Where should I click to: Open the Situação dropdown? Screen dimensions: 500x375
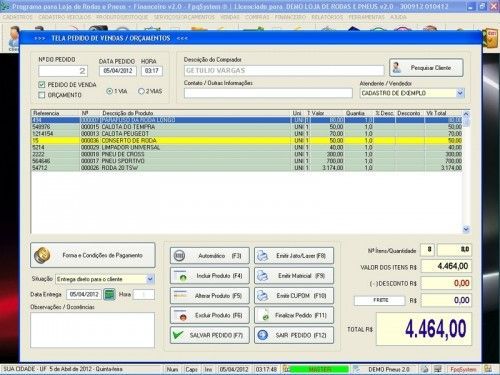coord(150,279)
